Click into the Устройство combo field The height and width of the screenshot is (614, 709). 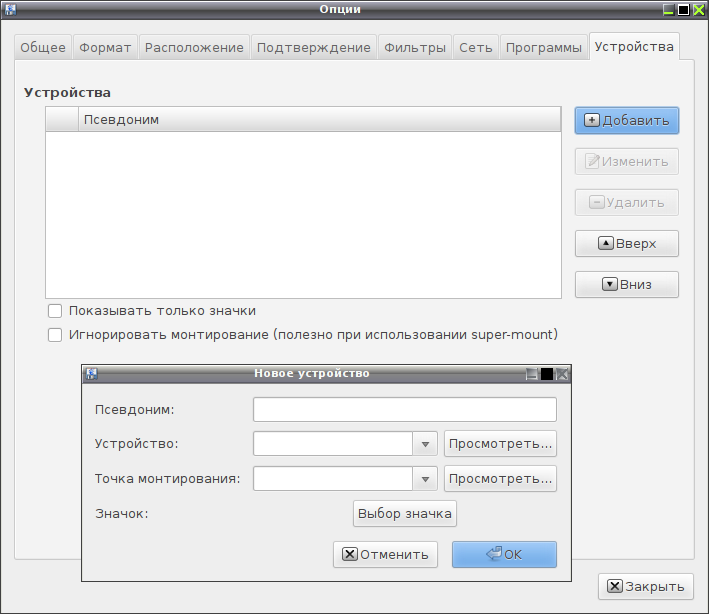[x=333, y=444]
